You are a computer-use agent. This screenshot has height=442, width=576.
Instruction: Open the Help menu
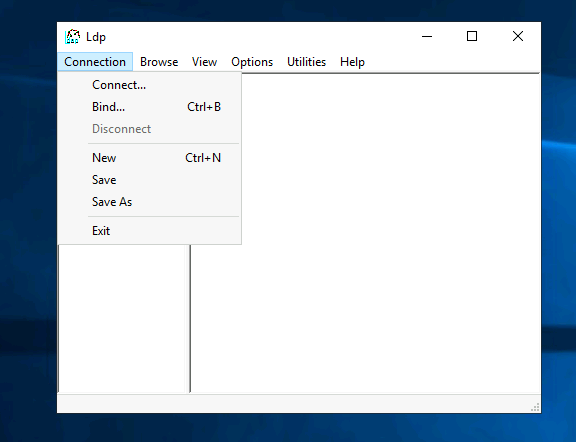(352, 62)
